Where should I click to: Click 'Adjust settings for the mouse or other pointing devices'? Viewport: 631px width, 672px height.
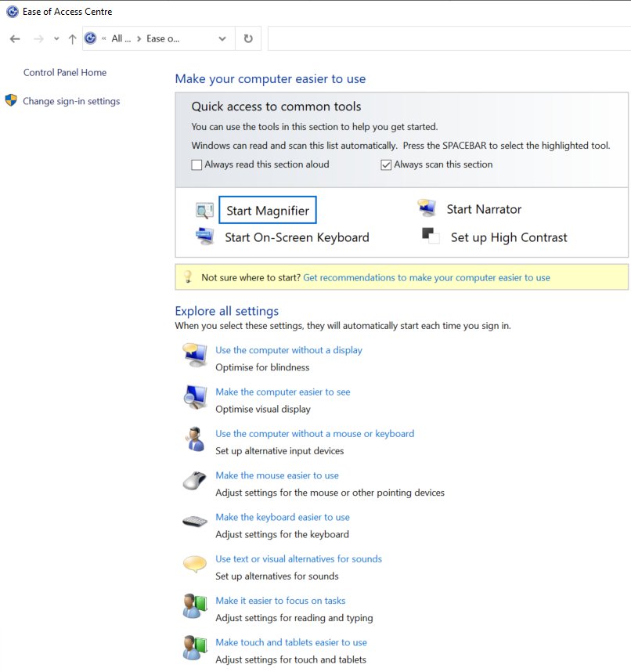click(330, 493)
